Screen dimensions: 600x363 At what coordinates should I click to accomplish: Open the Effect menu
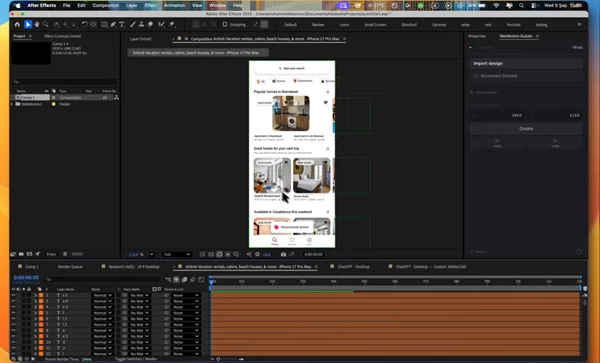point(151,5)
